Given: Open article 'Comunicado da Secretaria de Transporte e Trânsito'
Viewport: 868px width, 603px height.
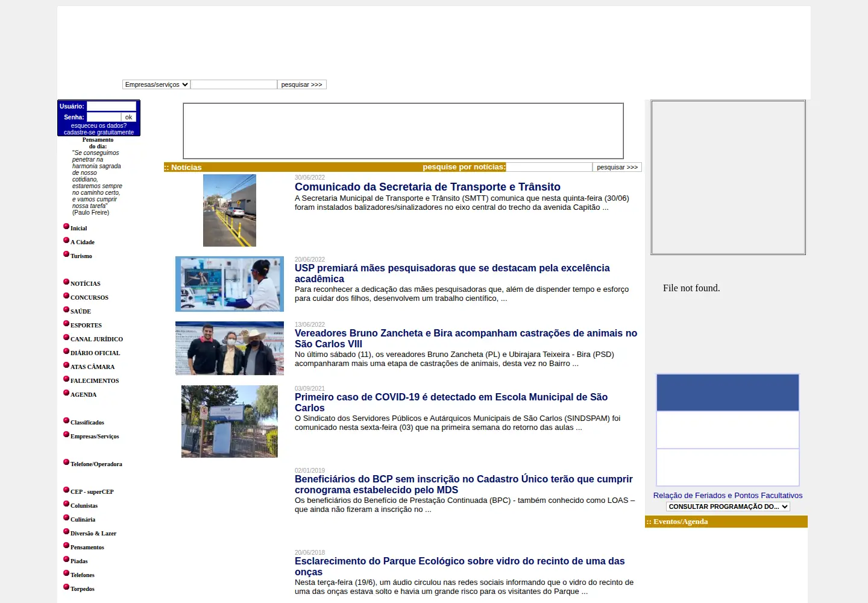Looking at the screenshot, I should click(427, 187).
